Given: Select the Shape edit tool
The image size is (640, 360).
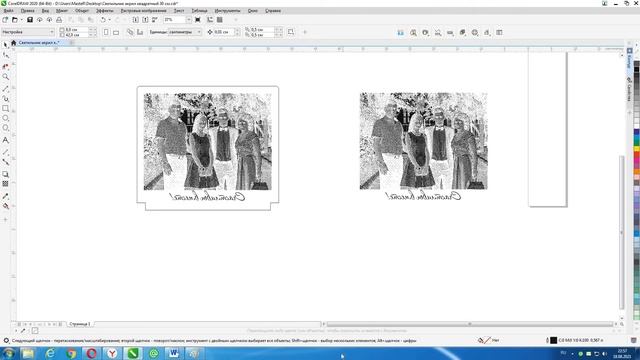Looking at the screenshot, I should [x=5, y=55].
